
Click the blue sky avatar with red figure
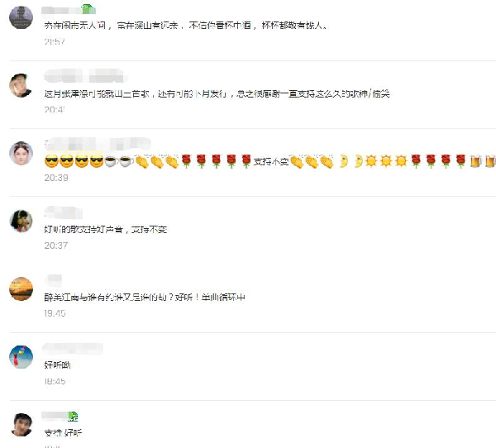(21, 357)
